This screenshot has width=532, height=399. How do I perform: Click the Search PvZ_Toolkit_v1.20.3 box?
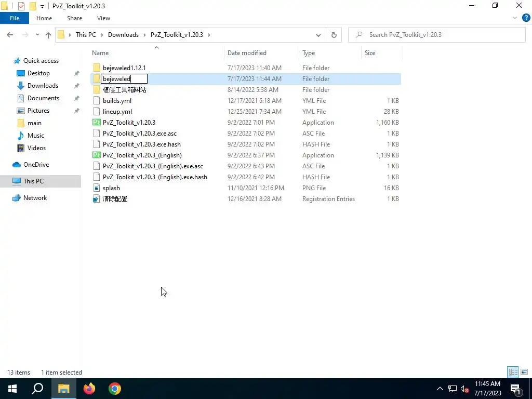tap(437, 35)
